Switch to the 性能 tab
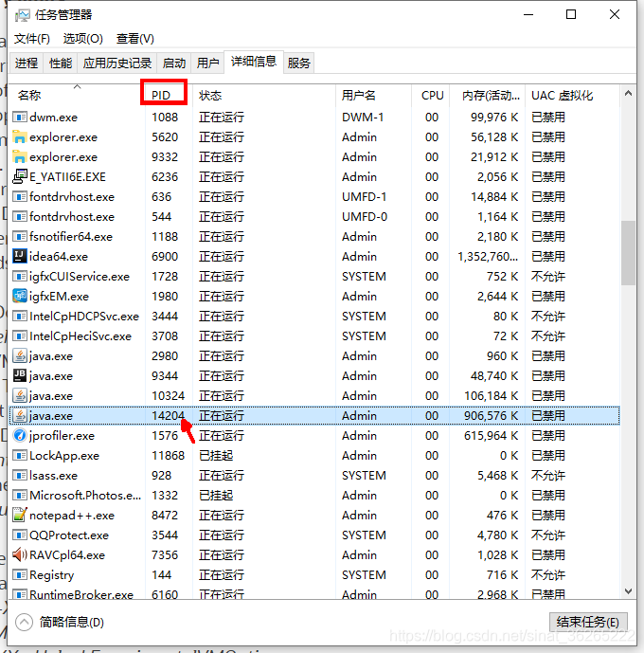The image size is (644, 653). [x=61, y=63]
